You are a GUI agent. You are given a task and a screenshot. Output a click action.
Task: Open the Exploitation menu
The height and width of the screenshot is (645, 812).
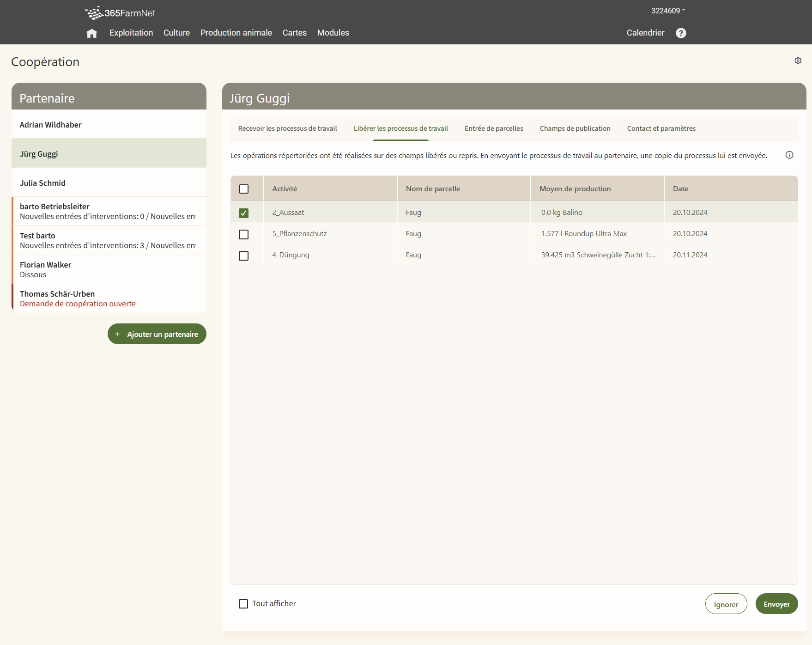131,33
